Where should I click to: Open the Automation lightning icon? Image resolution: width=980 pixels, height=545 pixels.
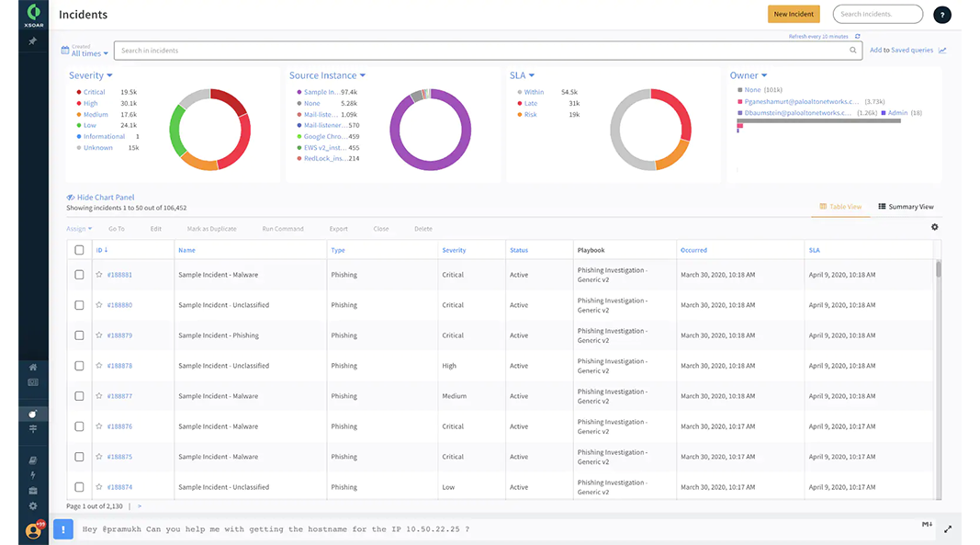(x=34, y=473)
